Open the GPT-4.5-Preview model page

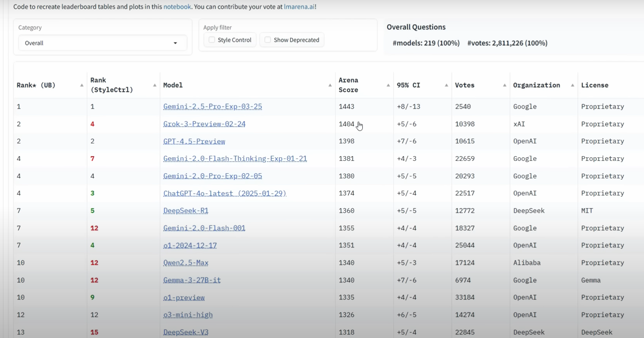pyautogui.click(x=194, y=141)
